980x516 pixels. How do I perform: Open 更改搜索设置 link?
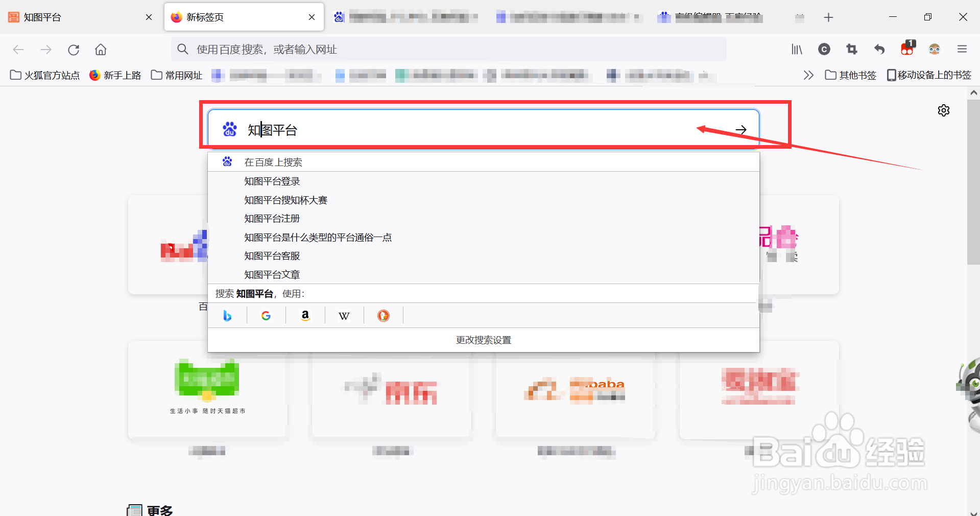[x=484, y=340]
